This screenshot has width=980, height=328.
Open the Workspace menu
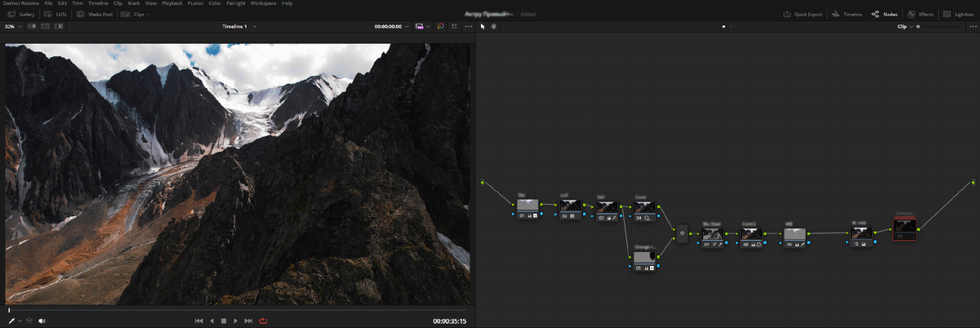(x=263, y=4)
